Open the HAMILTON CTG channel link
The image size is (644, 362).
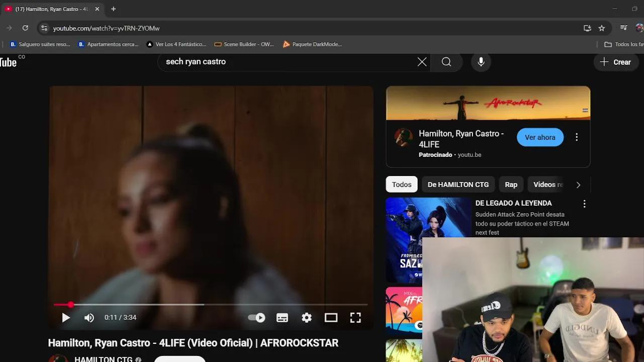[x=104, y=359]
